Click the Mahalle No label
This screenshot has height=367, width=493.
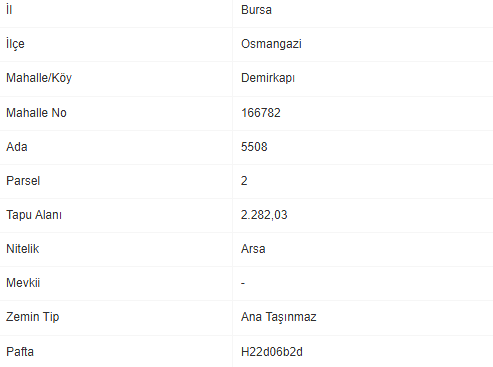(36, 113)
